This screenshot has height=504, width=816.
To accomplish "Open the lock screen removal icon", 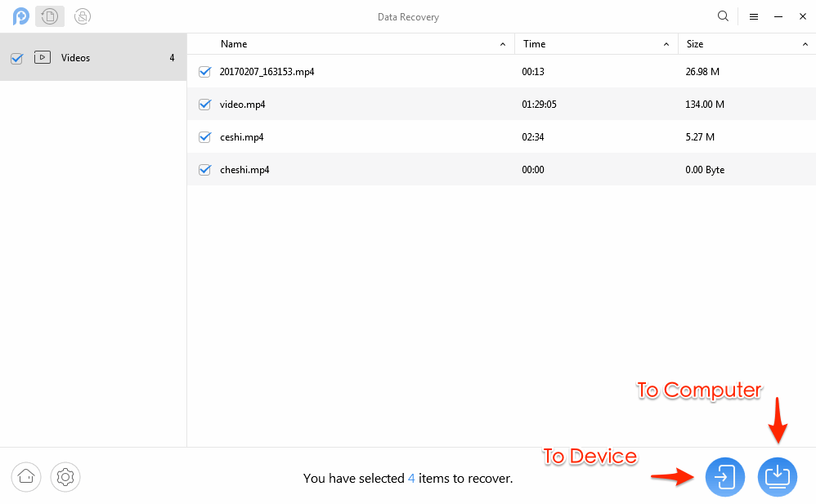I will pyautogui.click(x=82, y=16).
